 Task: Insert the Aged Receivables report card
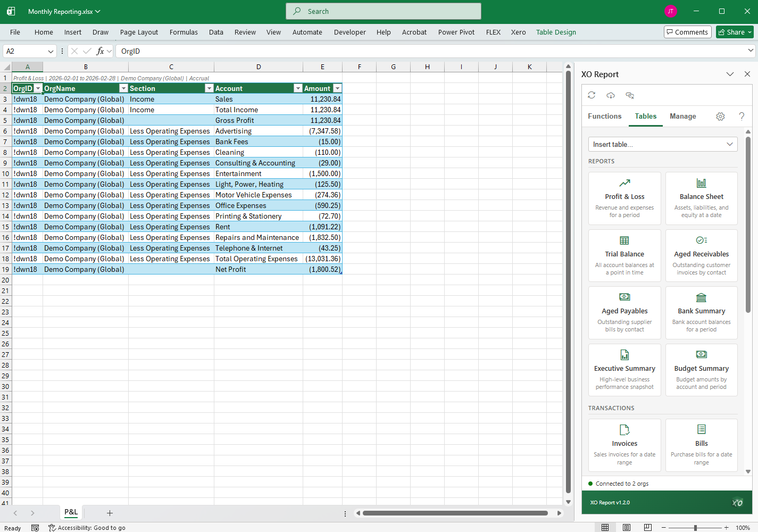tap(702, 255)
